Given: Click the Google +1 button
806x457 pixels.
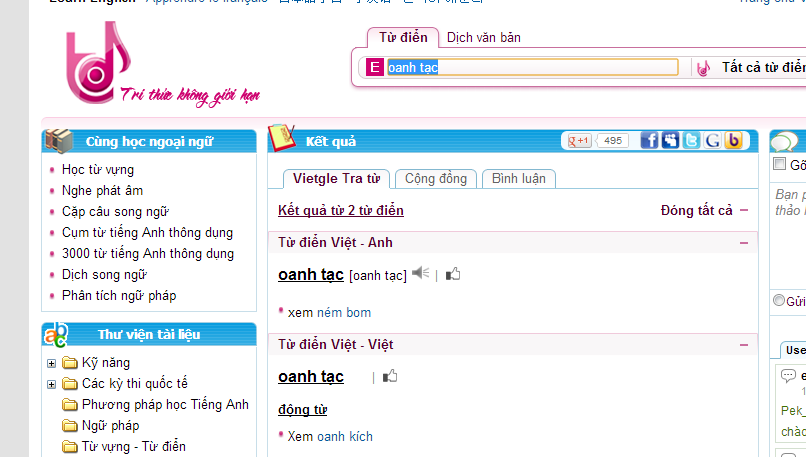Looking at the screenshot, I should pos(579,140).
